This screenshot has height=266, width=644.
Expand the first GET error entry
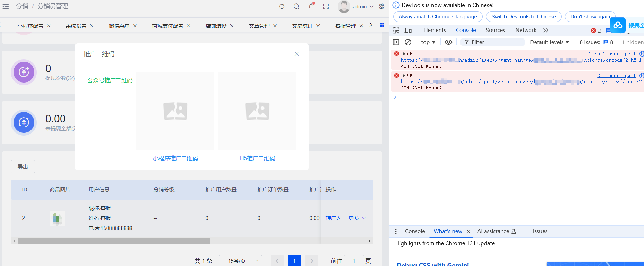(x=404, y=54)
